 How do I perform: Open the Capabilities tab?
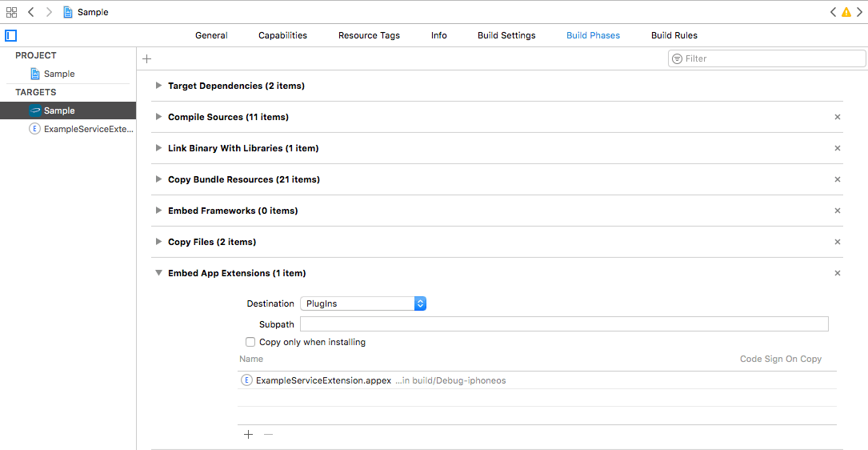tap(282, 35)
